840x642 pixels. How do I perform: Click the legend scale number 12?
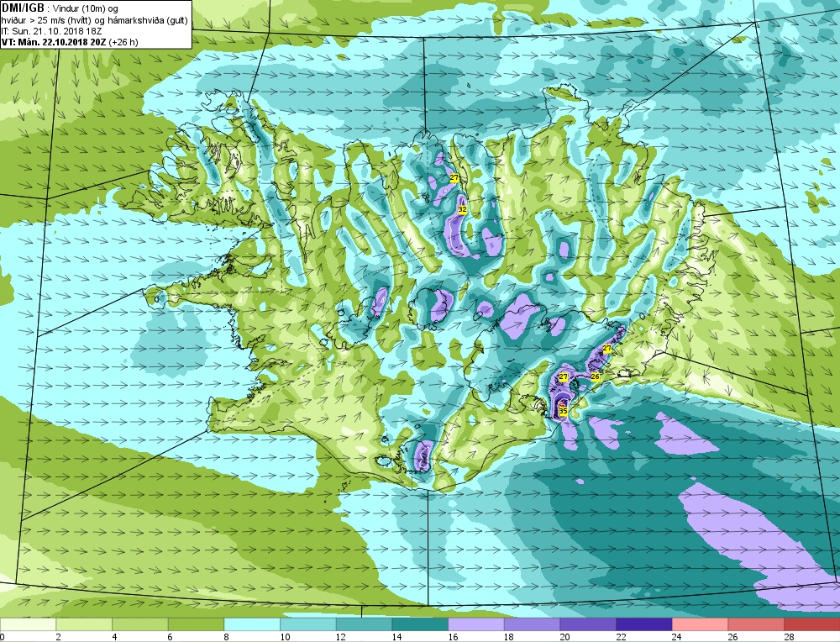click(x=341, y=637)
